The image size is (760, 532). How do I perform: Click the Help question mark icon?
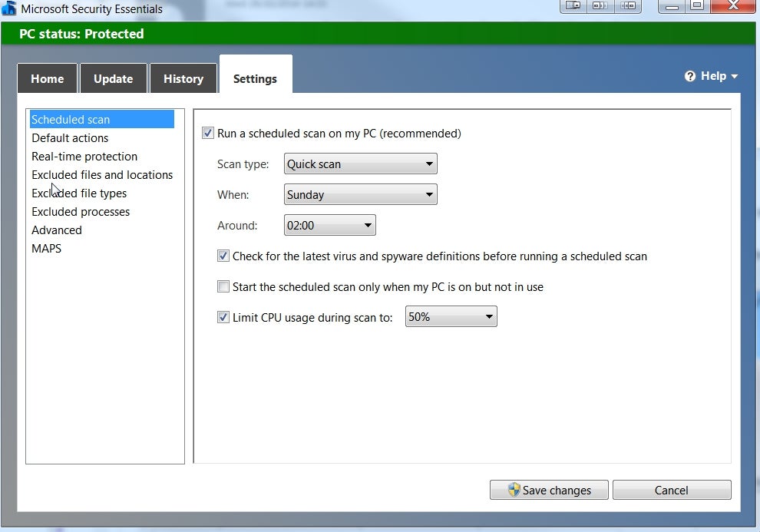[689, 77]
